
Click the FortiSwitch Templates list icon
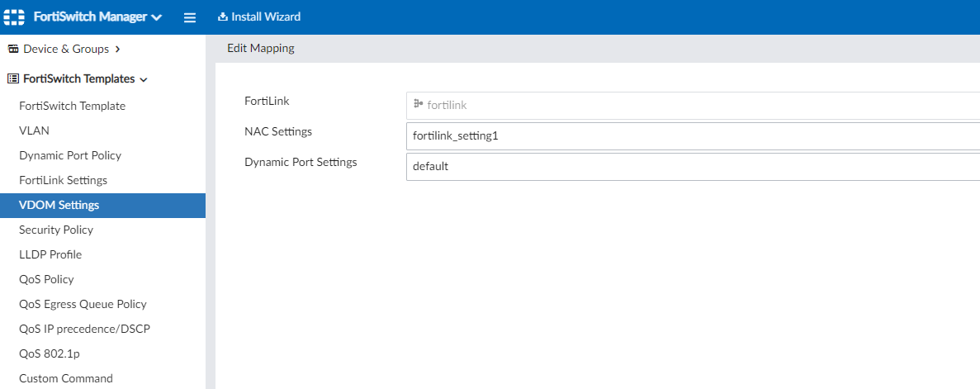click(13, 78)
